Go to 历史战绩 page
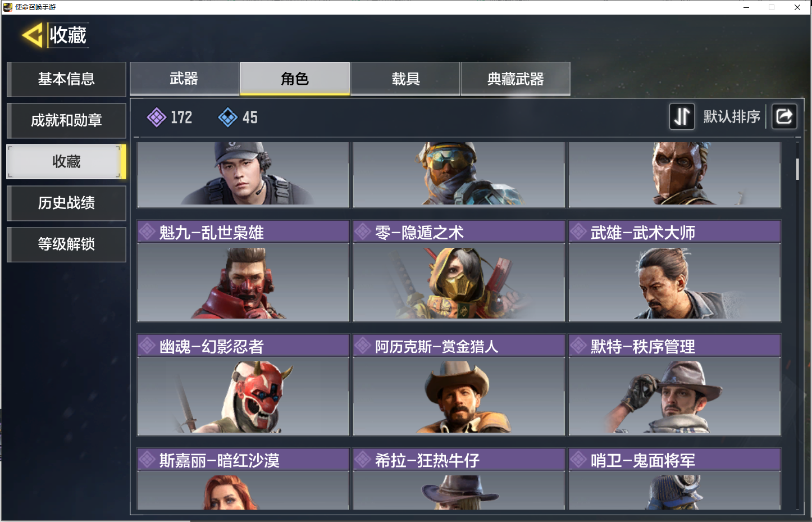The width and height of the screenshot is (812, 522). [66, 203]
